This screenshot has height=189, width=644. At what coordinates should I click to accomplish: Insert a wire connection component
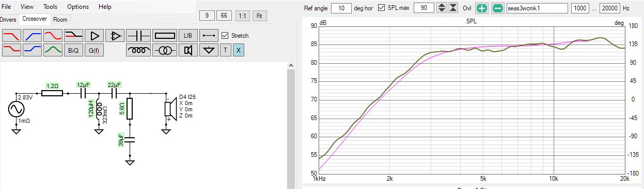point(209,36)
